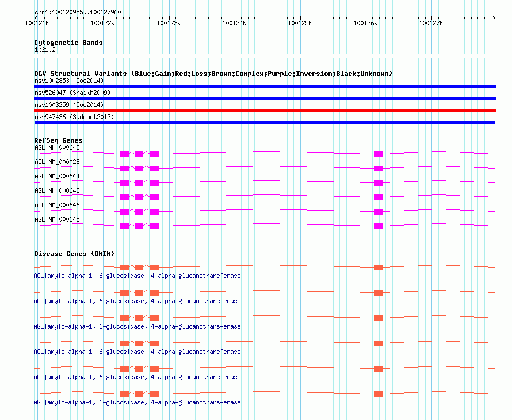Click the right arrowhead of the ruler
This screenshot has width=512, height=420.
[494, 18]
